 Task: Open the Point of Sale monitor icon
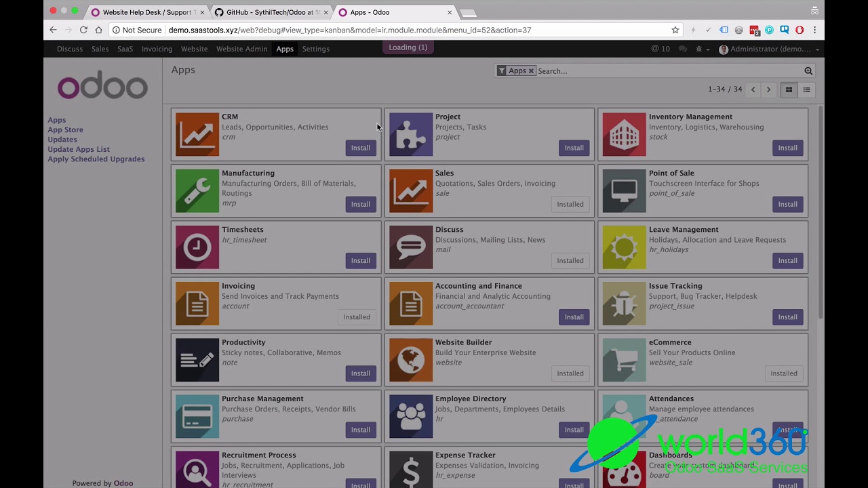624,190
